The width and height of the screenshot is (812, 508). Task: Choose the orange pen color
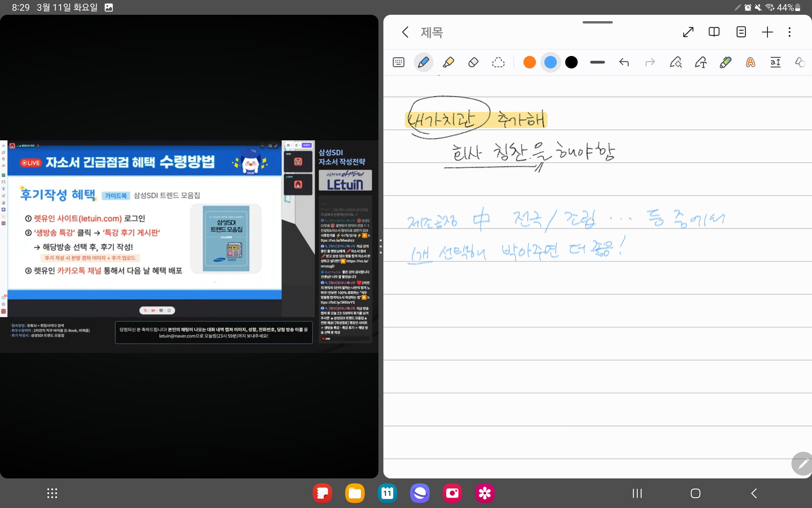tap(530, 62)
